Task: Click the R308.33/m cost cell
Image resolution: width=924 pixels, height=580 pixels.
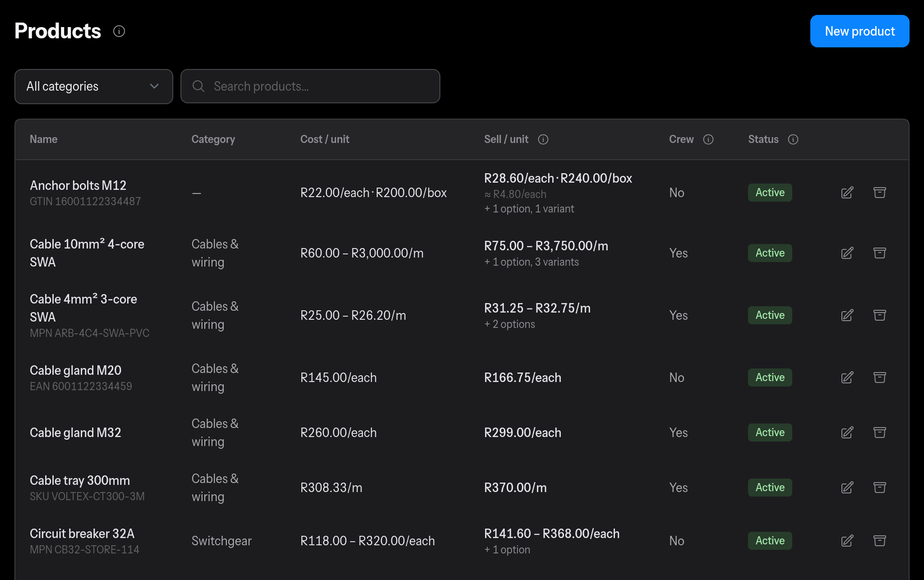Action: pos(331,488)
